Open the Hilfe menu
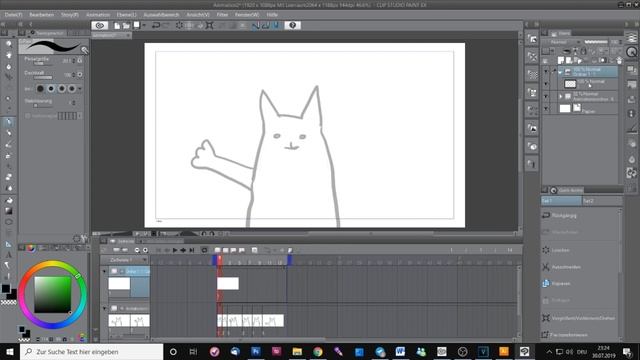Viewport: 640px width, 360px height. click(x=272, y=15)
